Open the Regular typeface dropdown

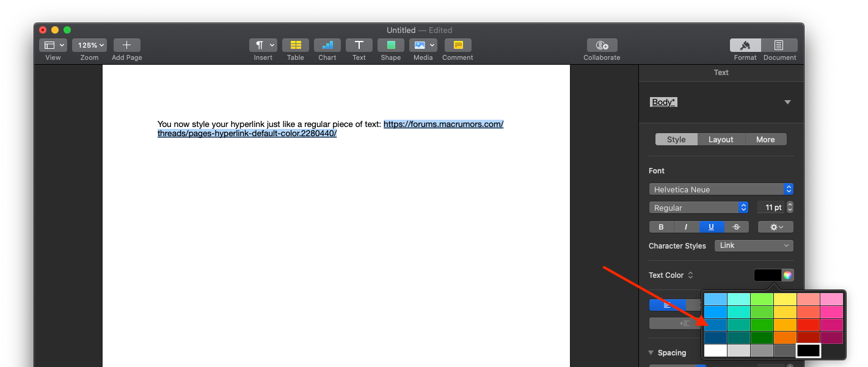(699, 208)
